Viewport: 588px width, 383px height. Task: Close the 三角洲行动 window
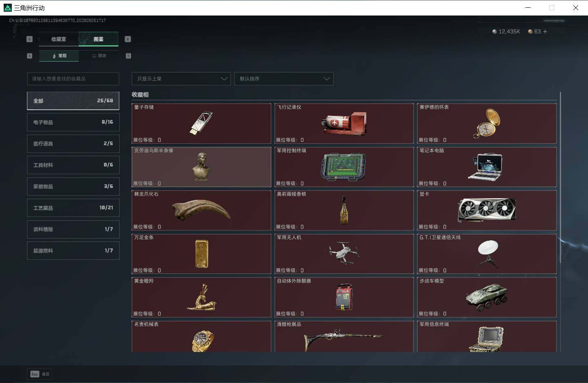pos(575,8)
